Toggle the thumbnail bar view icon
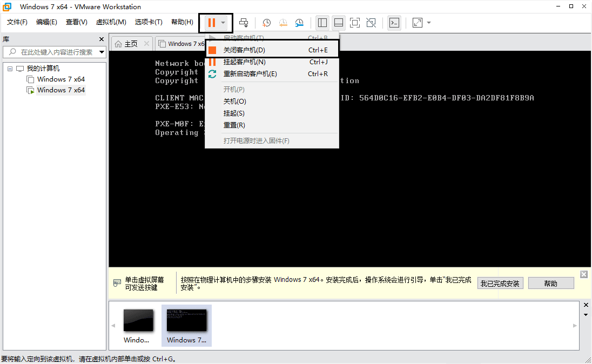 point(339,23)
